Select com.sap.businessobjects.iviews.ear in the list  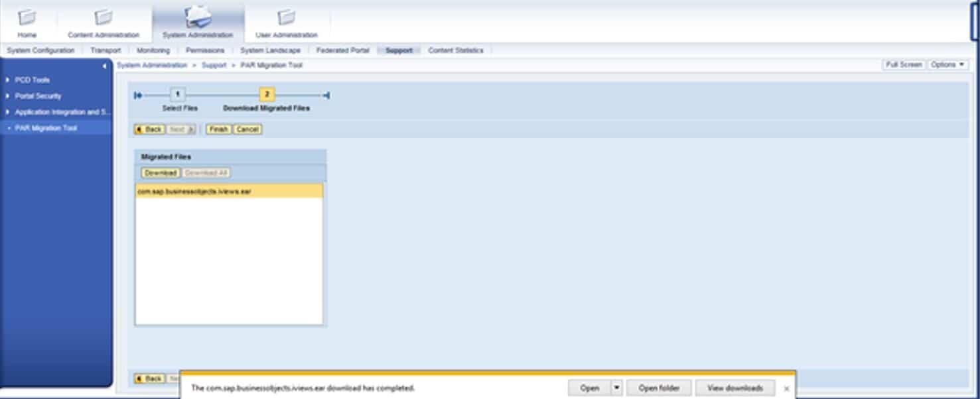194,192
